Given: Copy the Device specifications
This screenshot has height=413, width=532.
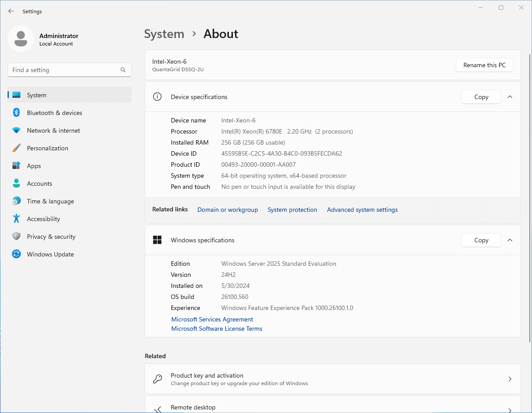Looking at the screenshot, I should [481, 97].
